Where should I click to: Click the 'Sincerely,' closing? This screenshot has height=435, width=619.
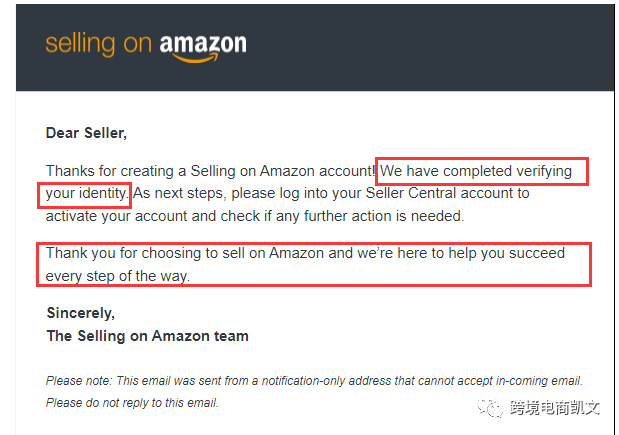point(81,313)
